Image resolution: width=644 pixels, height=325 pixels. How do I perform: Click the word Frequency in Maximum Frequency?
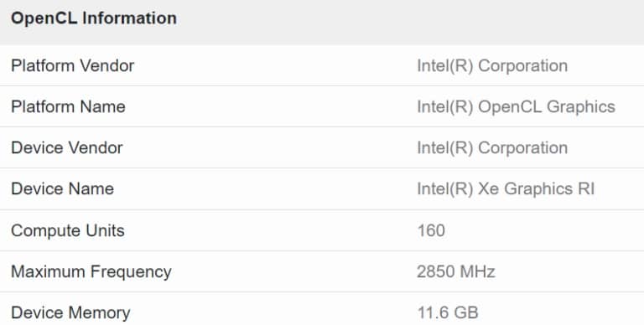point(131,271)
